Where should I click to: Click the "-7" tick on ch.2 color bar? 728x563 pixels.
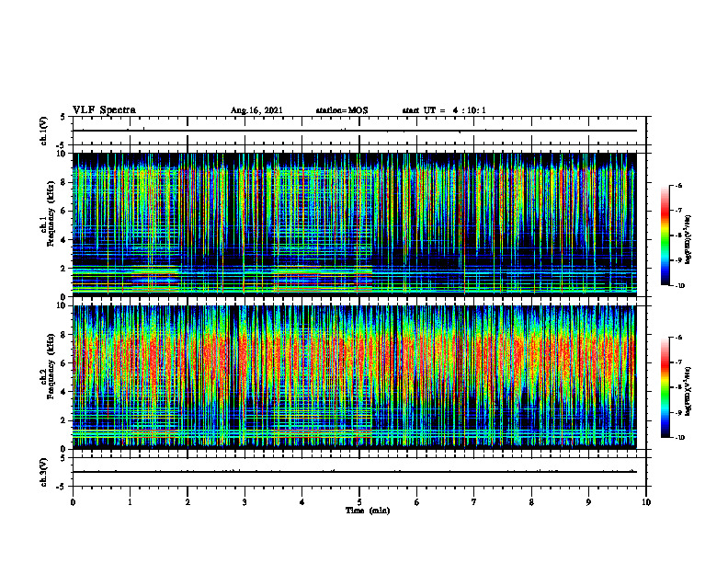[679, 362]
